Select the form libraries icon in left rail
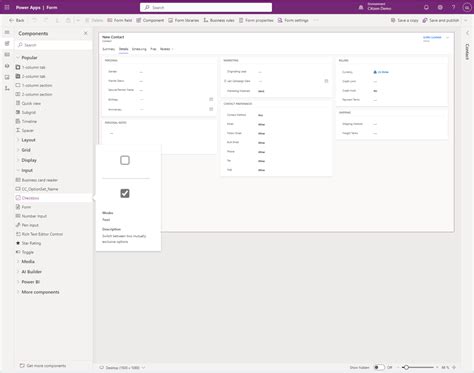474x373 pixels. click(7, 77)
